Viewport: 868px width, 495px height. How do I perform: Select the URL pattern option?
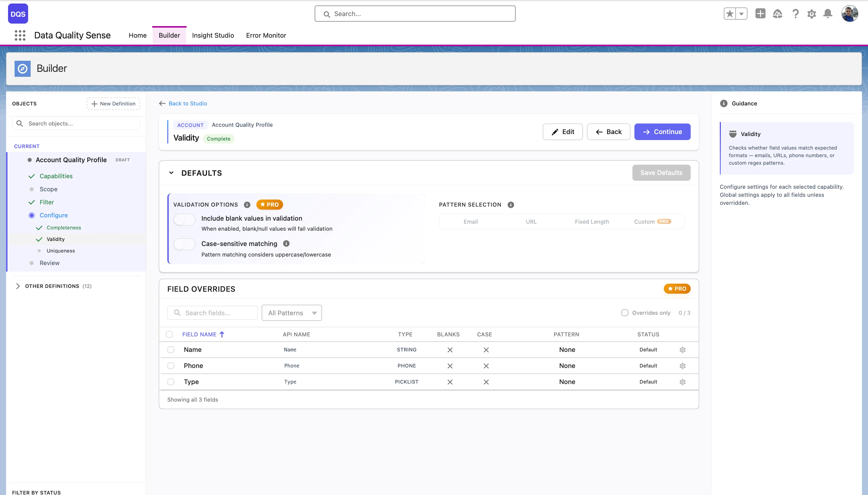click(x=531, y=222)
